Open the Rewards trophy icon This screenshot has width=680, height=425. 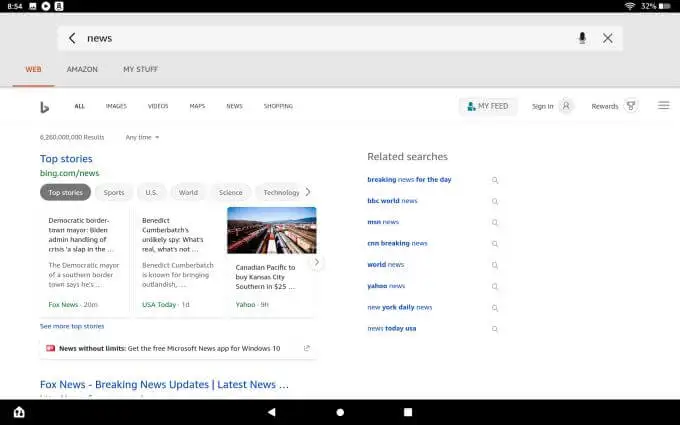point(631,106)
